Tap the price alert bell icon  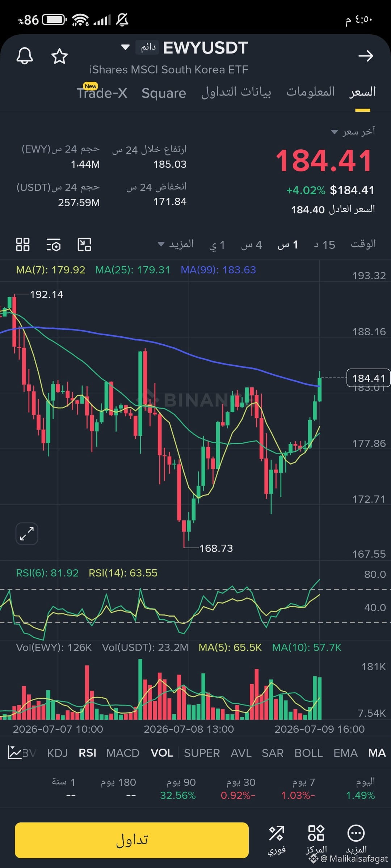click(25, 56)
